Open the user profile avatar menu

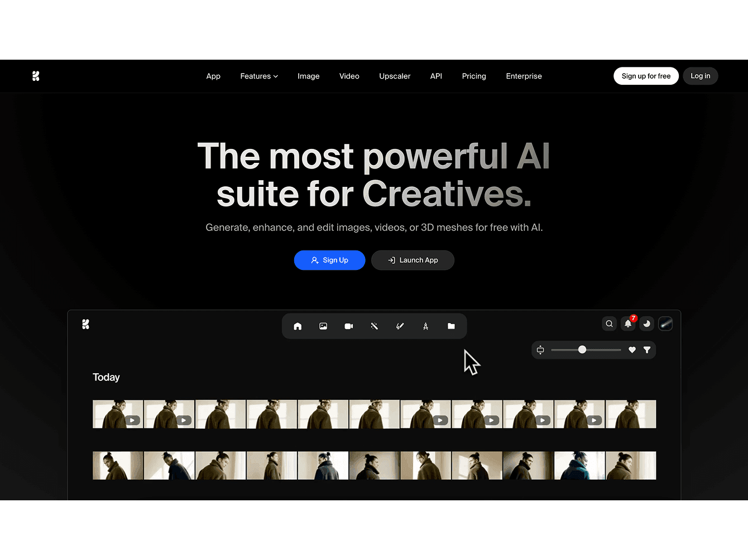[x=665, y=324]
